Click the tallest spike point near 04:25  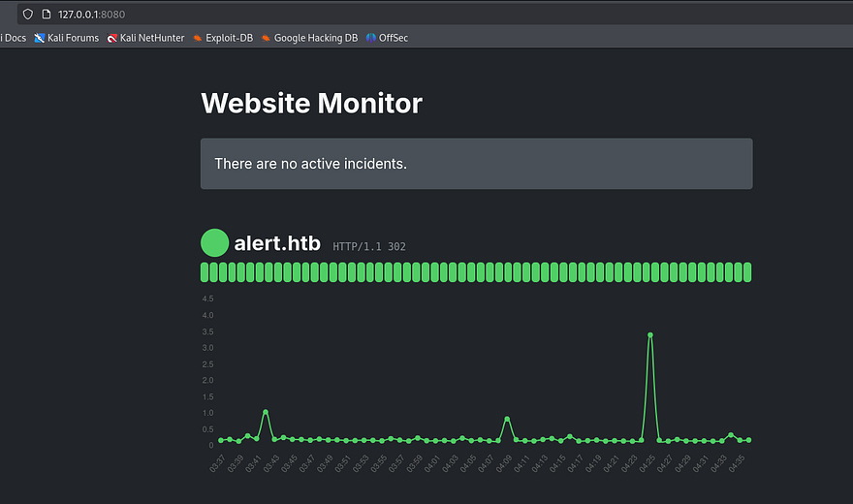[x=650, y=335]
